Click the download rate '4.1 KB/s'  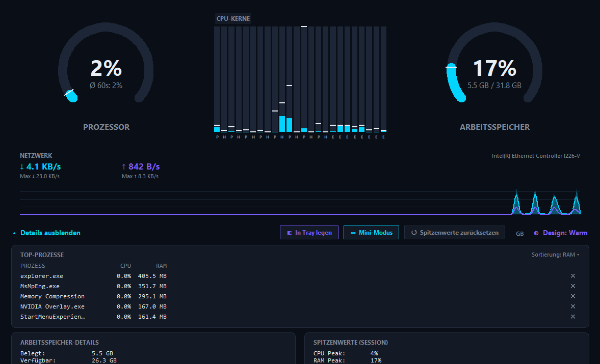click(40, 166)
